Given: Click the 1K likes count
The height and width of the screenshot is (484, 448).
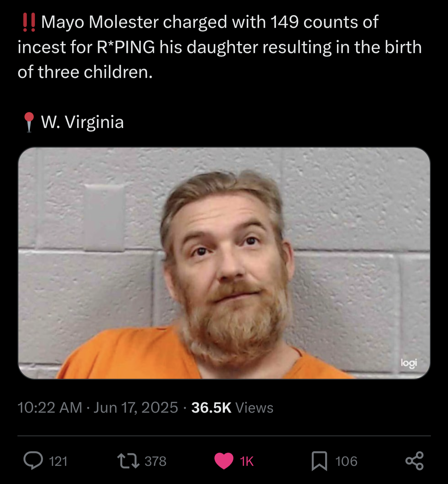Looking at the screenshot, I should [x=247, y=461].
